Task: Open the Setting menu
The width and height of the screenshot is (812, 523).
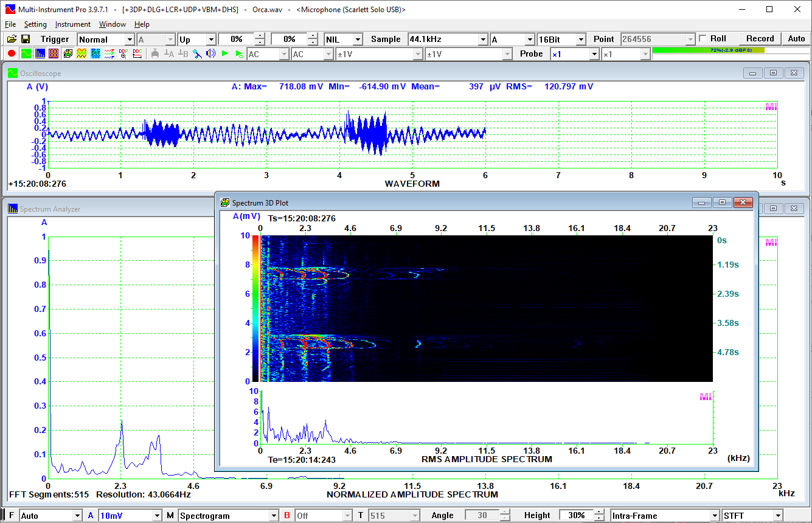Action: [35, 24]
